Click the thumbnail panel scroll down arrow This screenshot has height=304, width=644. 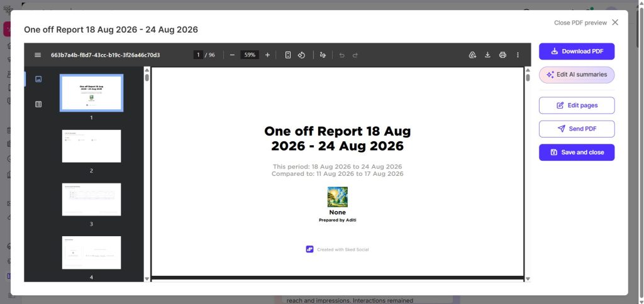pos(147,279)
